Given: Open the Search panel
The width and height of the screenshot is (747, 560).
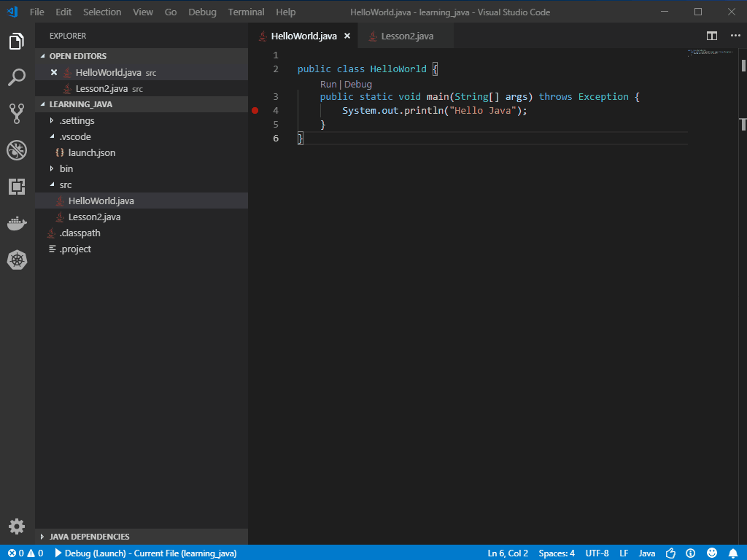Looking at the screenshot, I should point(16,77).
